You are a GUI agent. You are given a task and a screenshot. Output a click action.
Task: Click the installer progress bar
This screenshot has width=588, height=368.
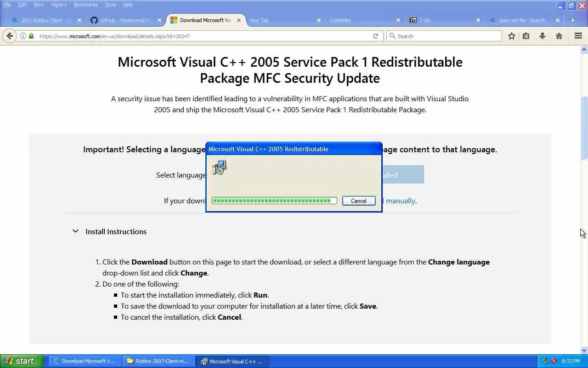tap(274, 201)
